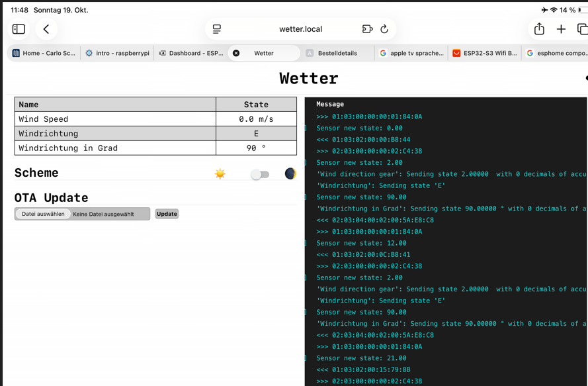
Task: Click Datei auswählen file button
Action: (x=43, y=214)
